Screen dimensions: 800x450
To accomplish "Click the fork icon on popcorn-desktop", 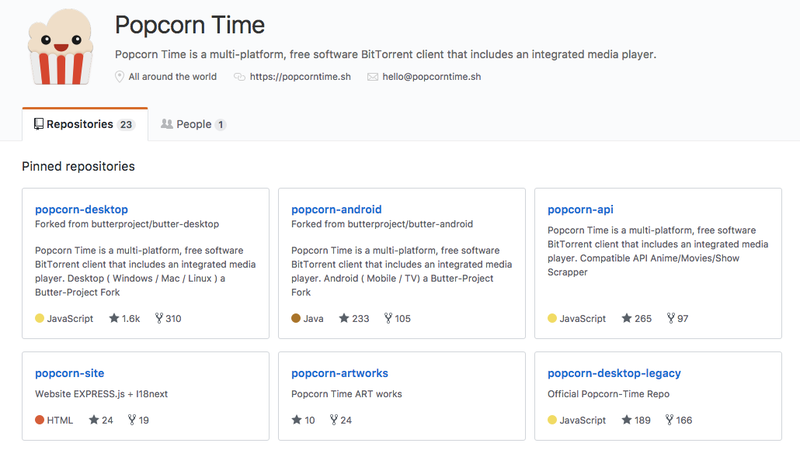I will [x=159, y=318].
